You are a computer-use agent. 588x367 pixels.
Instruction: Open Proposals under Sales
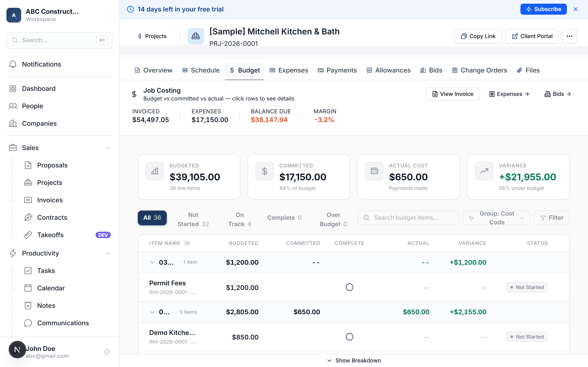click(x=52, y=165)
